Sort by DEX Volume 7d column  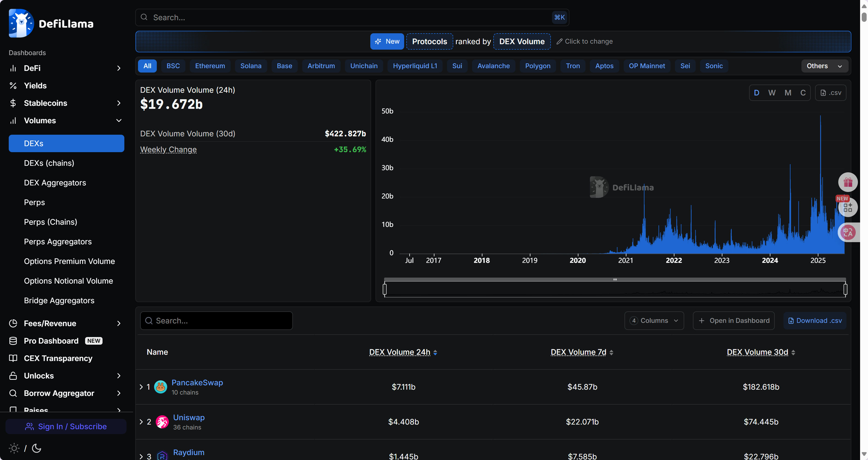point(582,352)
